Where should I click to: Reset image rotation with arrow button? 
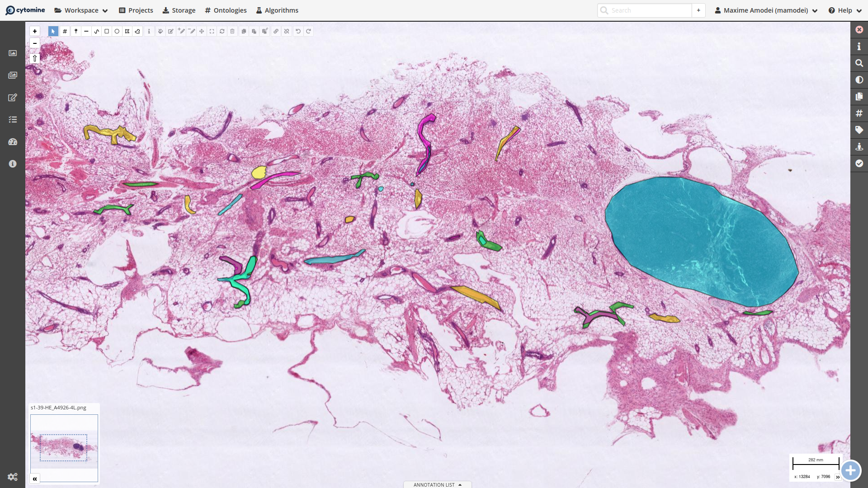(x=35, y=58)
